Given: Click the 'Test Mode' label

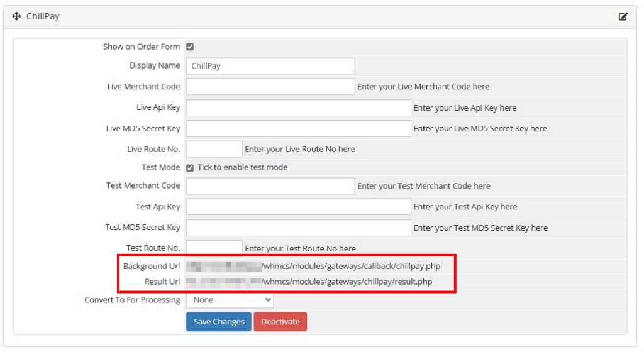Looking at the screenshot, I should (x=161, y=167).
